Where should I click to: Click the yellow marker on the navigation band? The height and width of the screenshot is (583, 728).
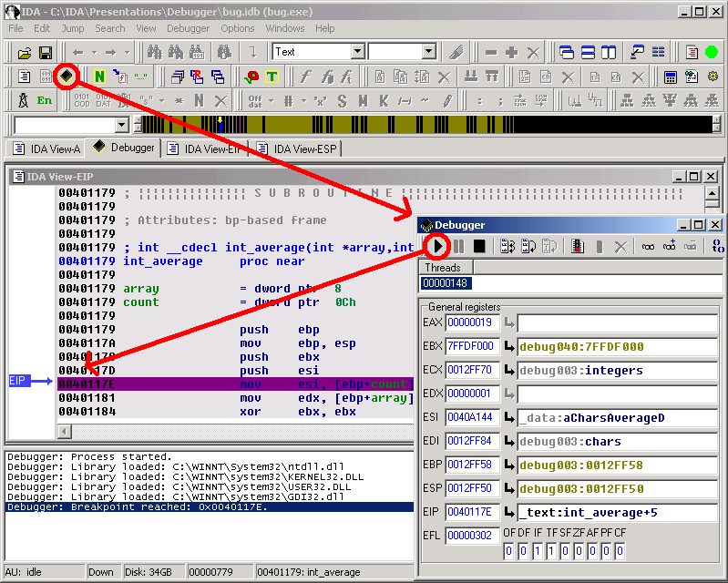click(x=220, y=120)
